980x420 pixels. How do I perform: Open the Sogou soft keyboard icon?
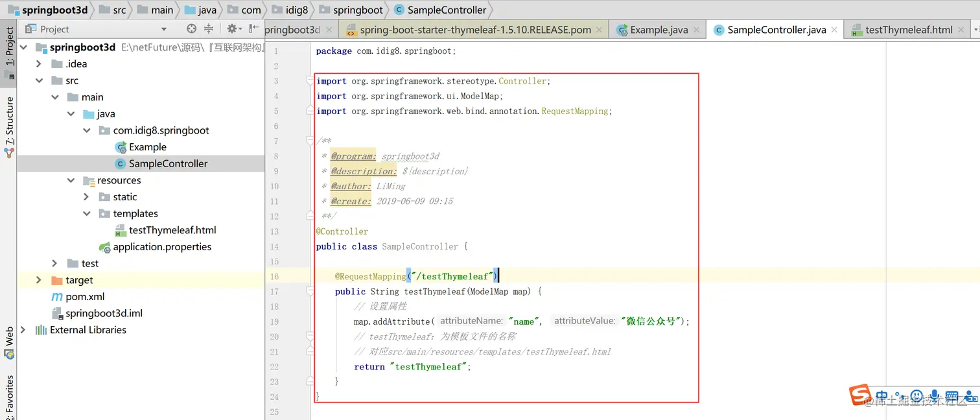(x=951, y=395)
